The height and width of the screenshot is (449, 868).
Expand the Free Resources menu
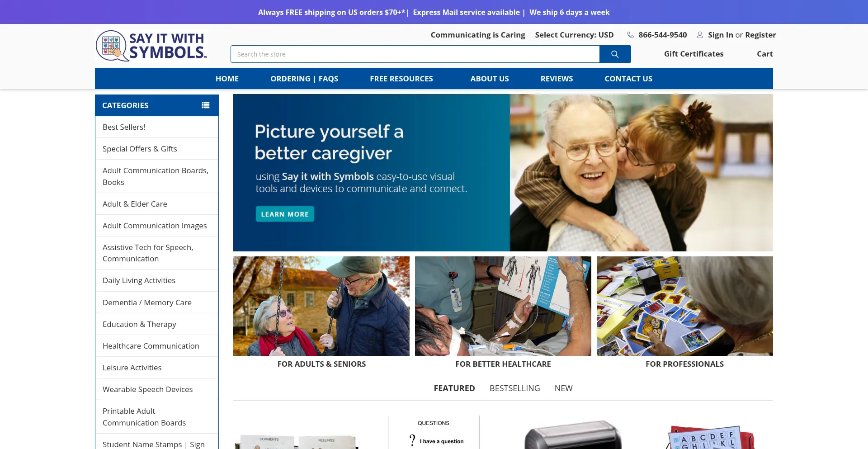tap(401, 79)
